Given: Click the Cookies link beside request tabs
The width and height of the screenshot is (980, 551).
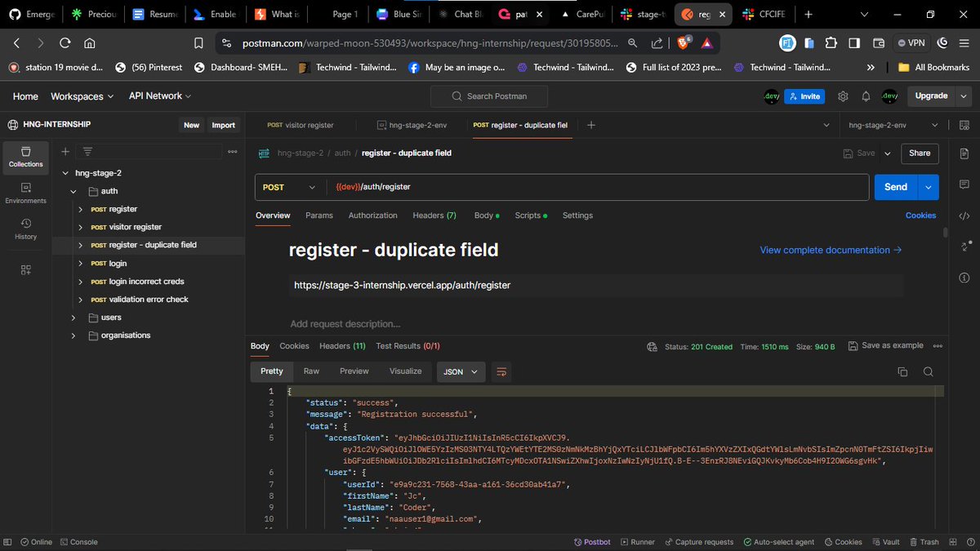Looking at the screenshot, I should click(x=920, y=216).
